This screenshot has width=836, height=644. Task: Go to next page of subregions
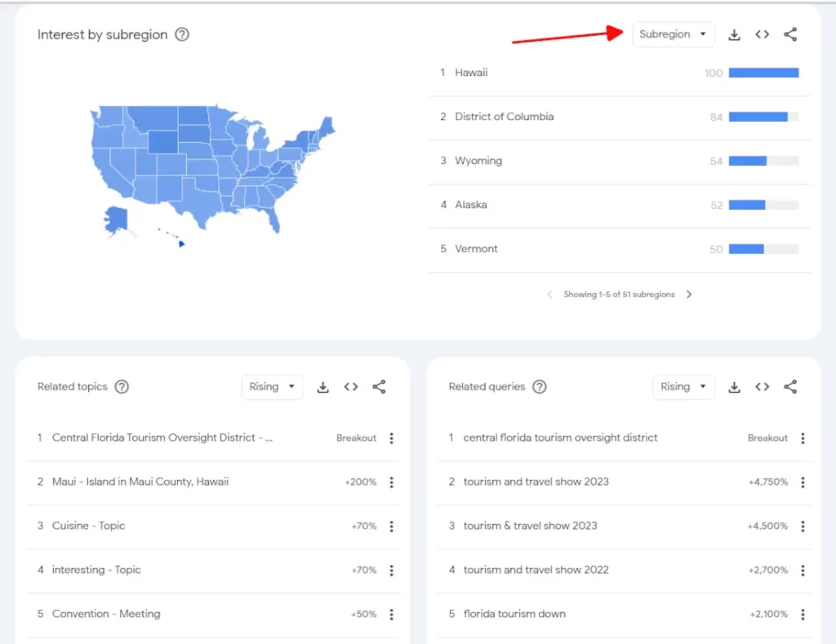[689, 295]
